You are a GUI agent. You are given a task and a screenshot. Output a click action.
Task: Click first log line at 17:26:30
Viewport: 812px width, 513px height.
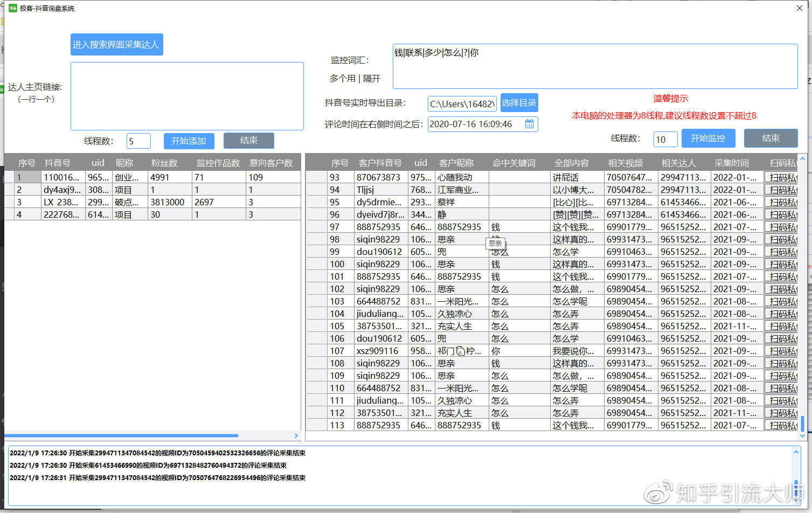158,453
